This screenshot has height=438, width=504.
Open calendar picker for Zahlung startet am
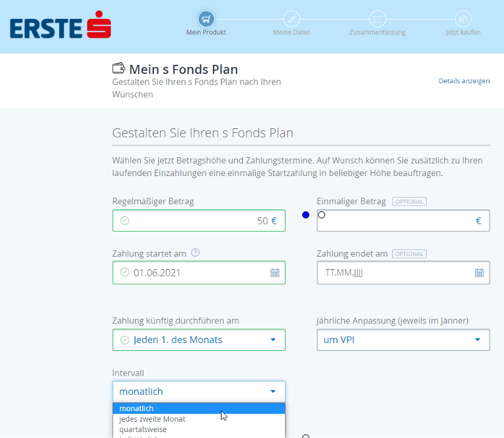275,272
